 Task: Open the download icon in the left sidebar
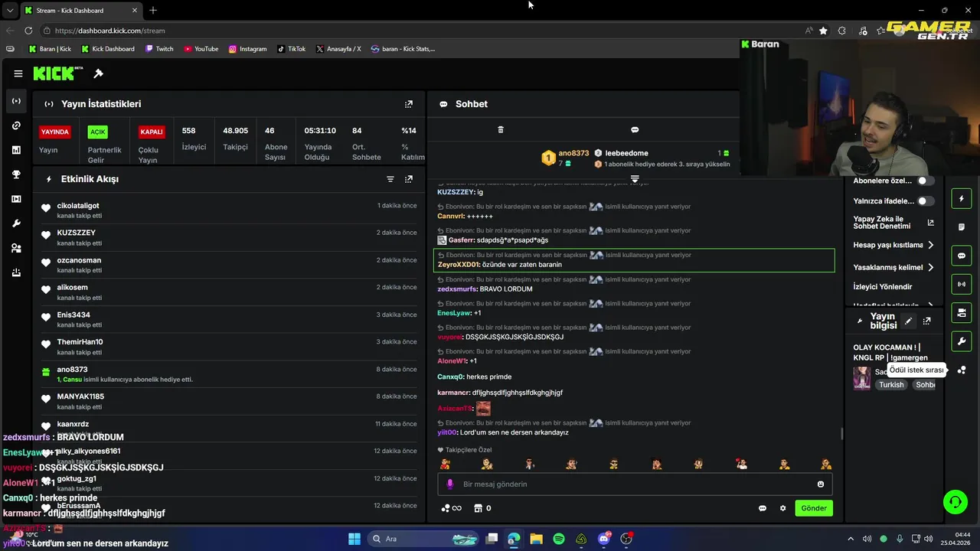pyautogui.click(x=16, y=272)
